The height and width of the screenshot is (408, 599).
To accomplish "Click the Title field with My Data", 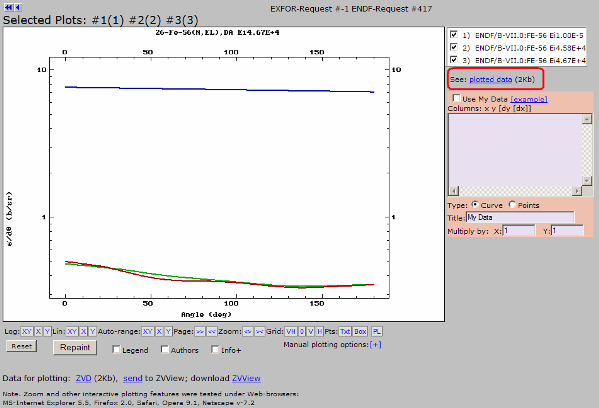I will coord(520,217).
